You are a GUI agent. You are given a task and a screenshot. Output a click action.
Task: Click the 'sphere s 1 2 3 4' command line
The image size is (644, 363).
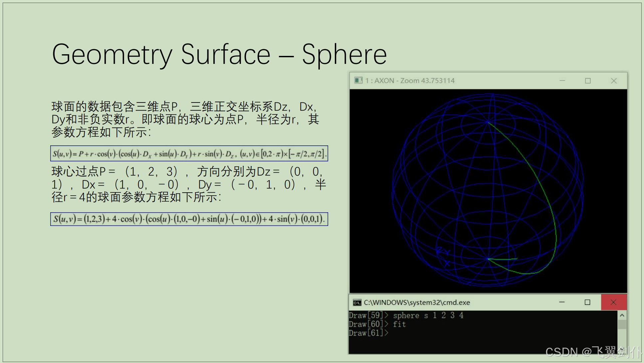point(428,315)
